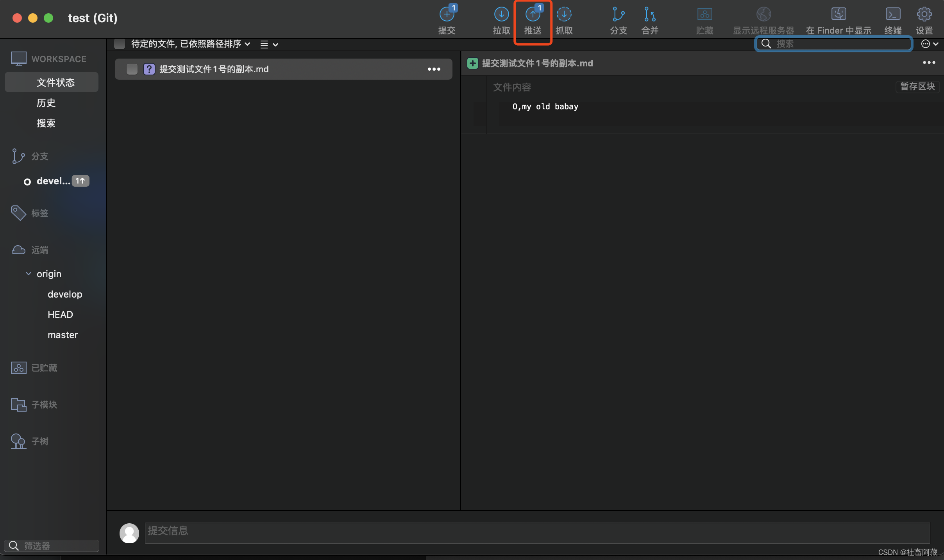Open 设置 (Settings) gear icon
This screenshot has height=560, width=944.
[924, 15]
